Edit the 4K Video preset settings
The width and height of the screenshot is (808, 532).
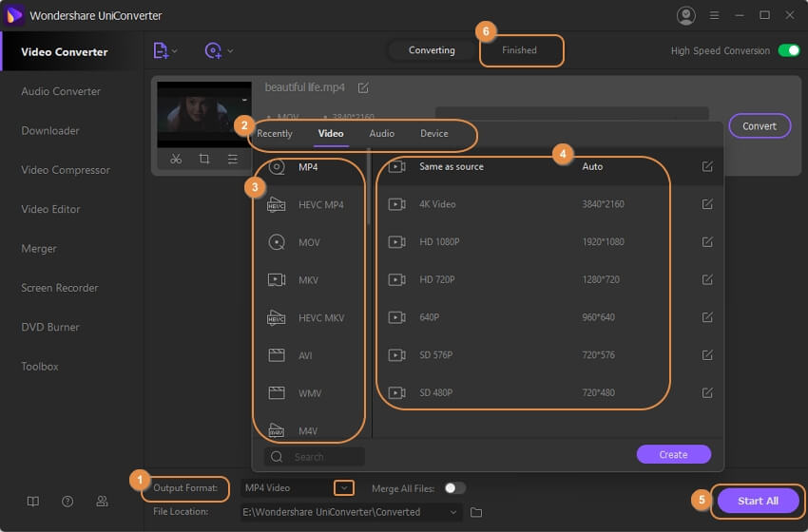pyautogui.click(x=707, y=204)
